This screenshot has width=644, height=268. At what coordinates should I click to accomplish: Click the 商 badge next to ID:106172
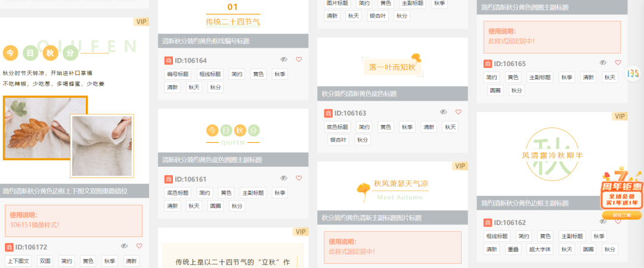tap(9, 248)
